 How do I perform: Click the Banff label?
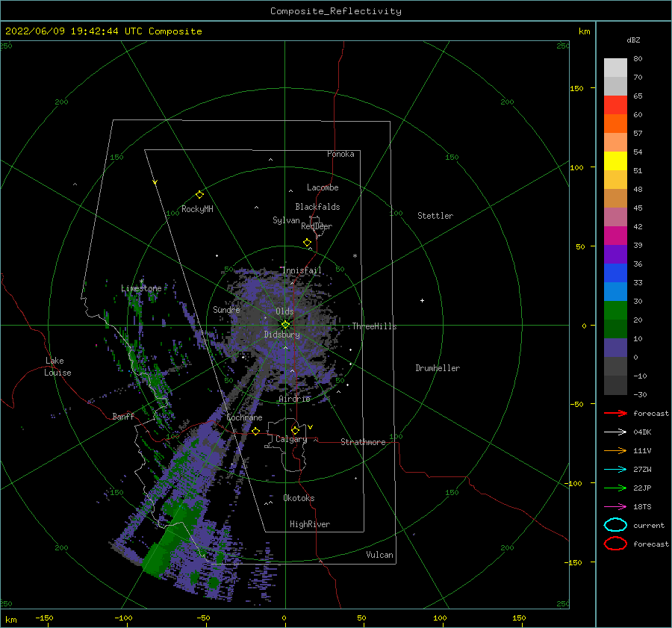[123, 416]
